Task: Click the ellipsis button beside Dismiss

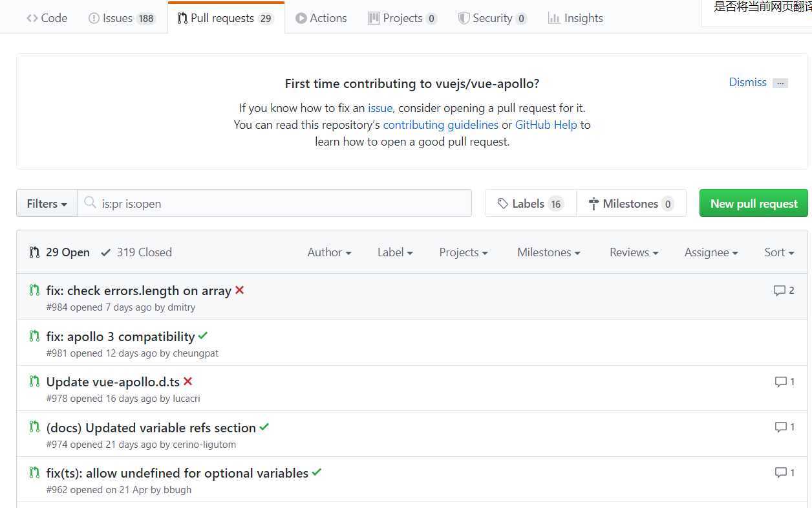Action: 780,83
